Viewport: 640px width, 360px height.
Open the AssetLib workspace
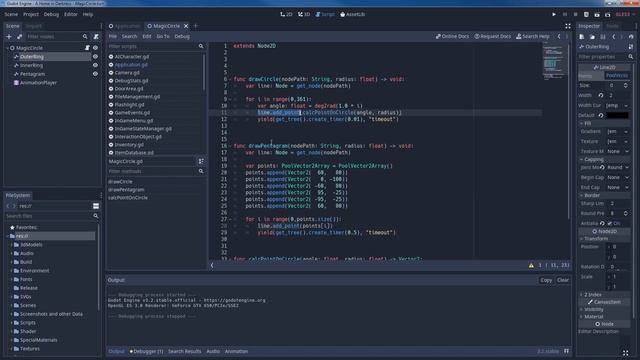(x=353, y=14)
